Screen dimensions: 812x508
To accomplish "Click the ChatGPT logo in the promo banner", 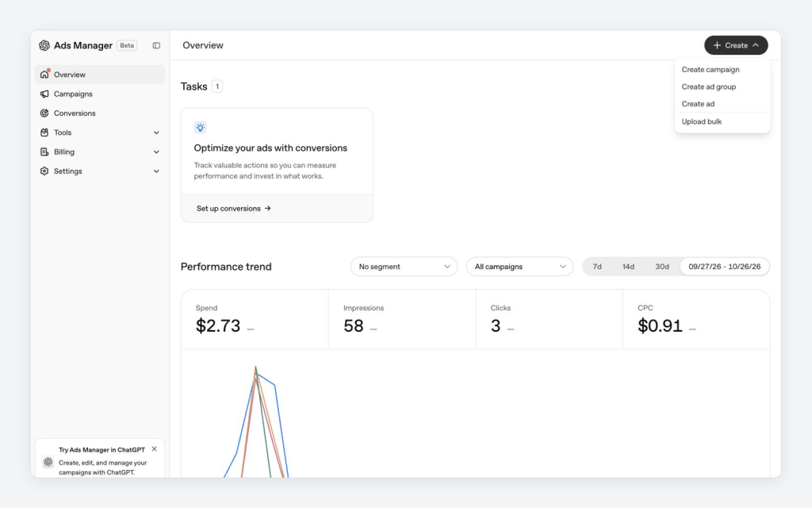I will [x=48, y=461].
